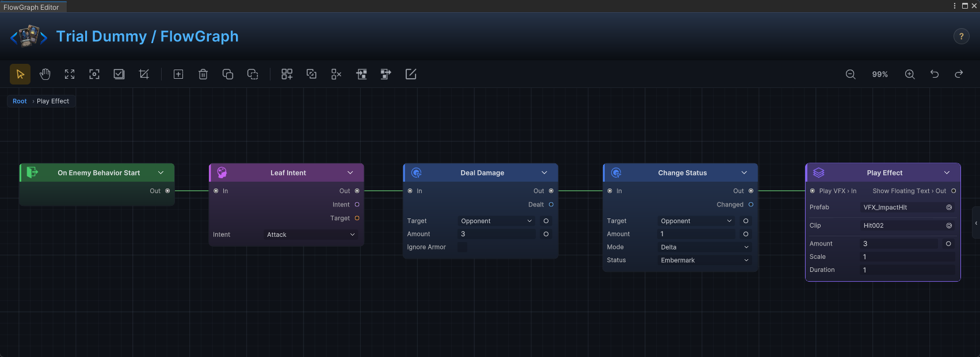The width and height of the screenshot is (980, 357).
Task: Open help via question mark button
Action: pyautogui.click(x=961, y=36)
